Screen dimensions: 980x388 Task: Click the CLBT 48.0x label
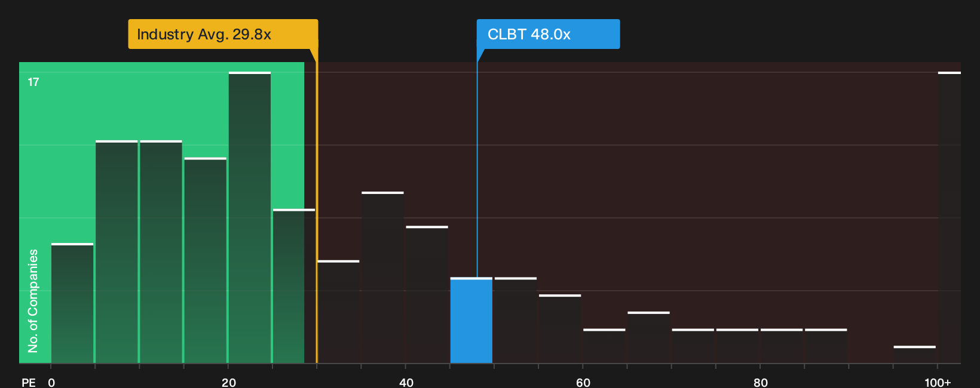[x=548, y=34]
